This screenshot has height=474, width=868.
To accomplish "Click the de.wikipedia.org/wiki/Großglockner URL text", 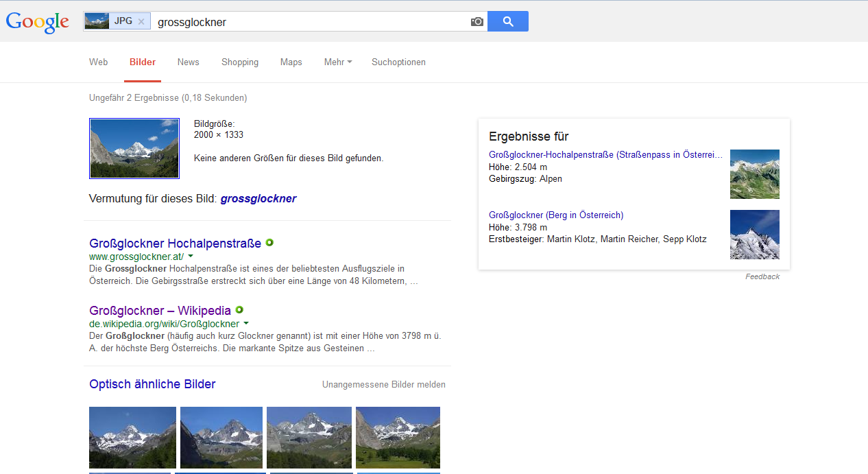I will [x=165, y=324].
